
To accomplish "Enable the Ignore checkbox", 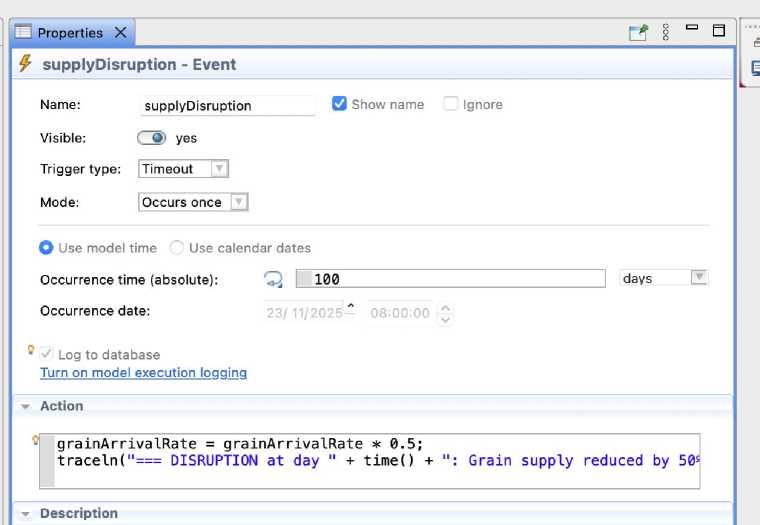I will point(451,104).
